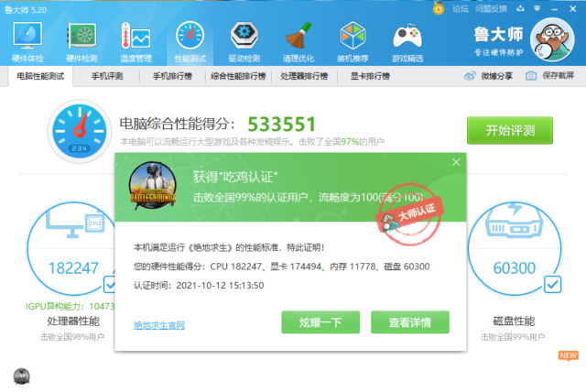
Task: Switch to 显卡排行榜 tab
Action: click(x=370, y=76)
